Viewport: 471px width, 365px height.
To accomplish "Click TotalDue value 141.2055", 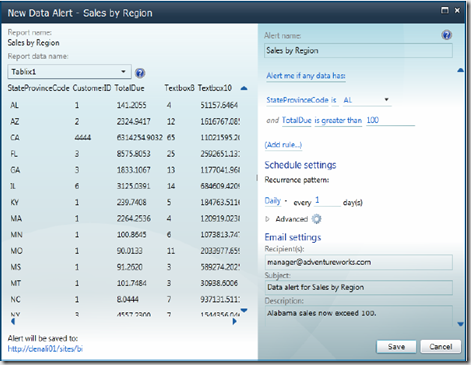I will tap(131, 105).
